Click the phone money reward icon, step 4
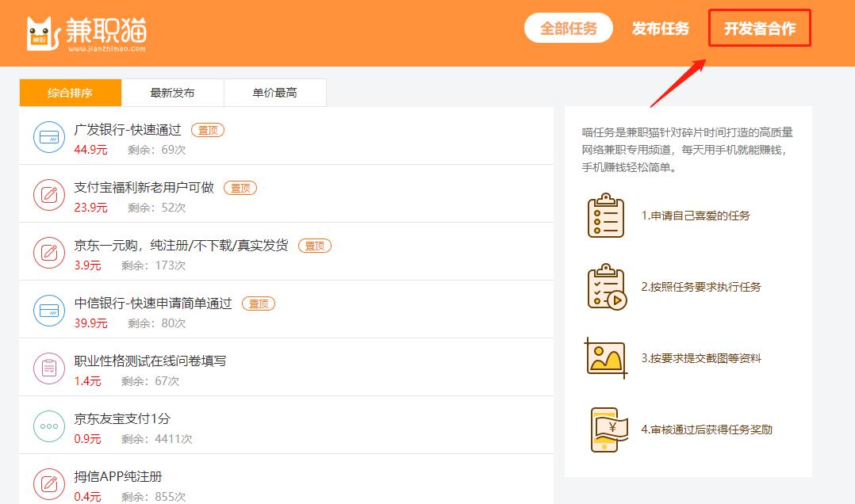 pos(608,430)
